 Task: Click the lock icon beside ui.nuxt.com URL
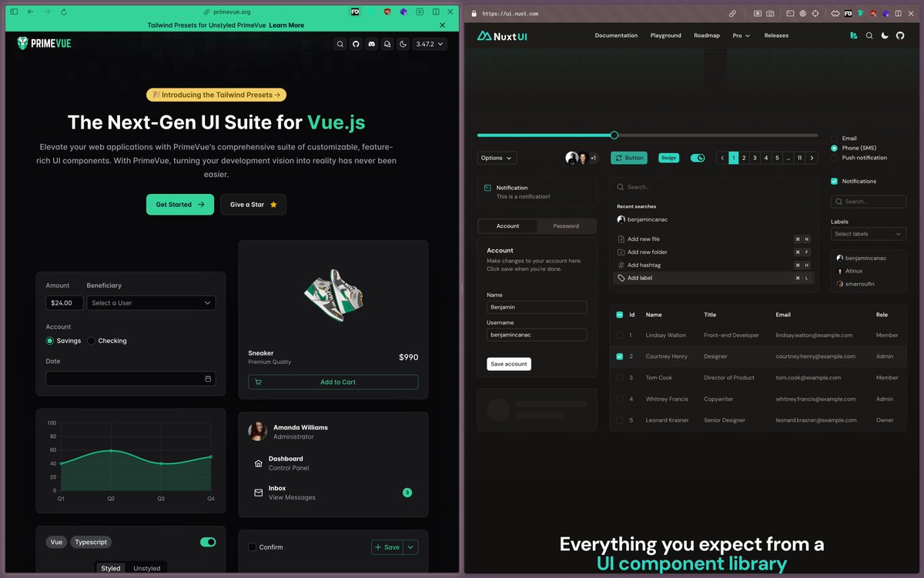pos(473,13)
